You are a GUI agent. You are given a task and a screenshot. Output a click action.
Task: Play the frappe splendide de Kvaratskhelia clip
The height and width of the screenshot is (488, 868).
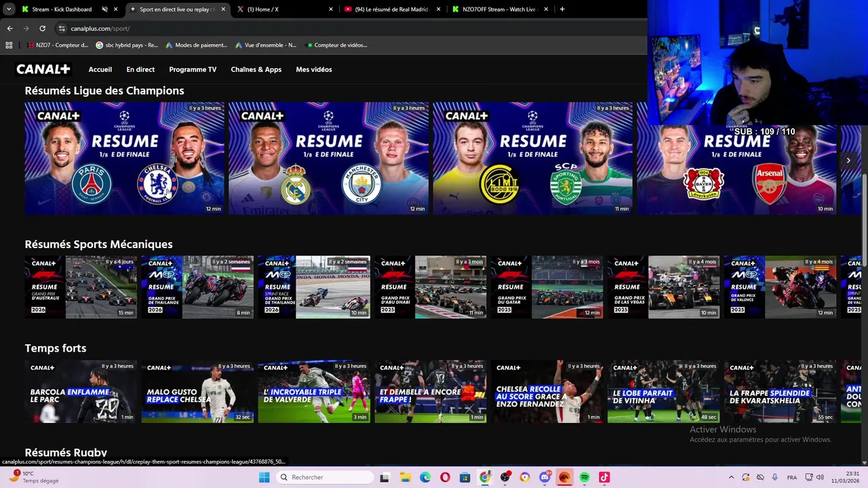[x=781, y=391]
